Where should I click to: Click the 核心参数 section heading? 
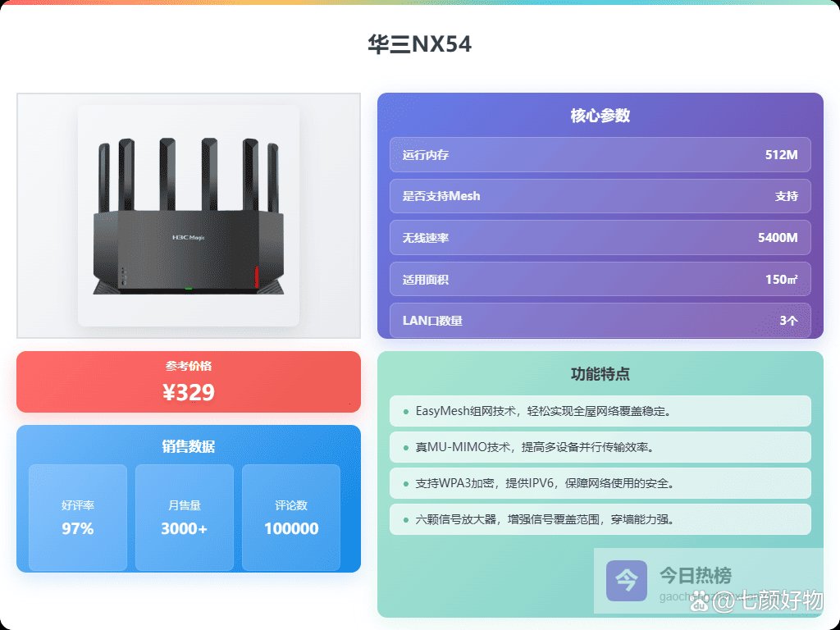tap(600, 115)
